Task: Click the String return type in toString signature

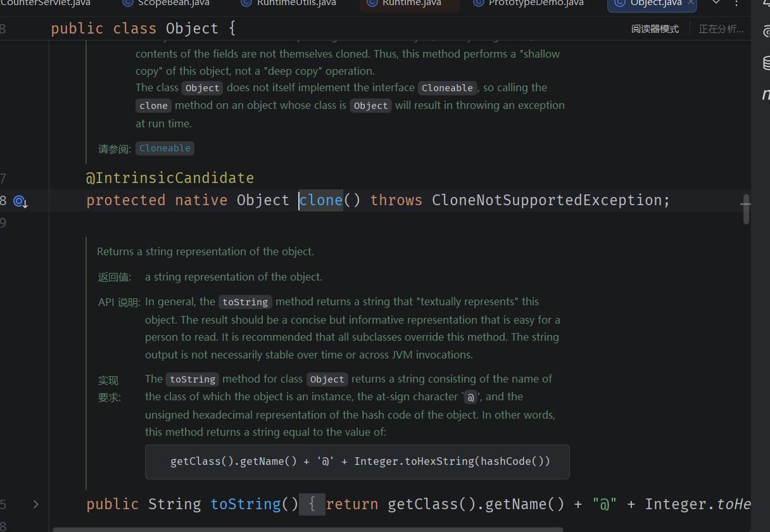Action: (174, 504)
